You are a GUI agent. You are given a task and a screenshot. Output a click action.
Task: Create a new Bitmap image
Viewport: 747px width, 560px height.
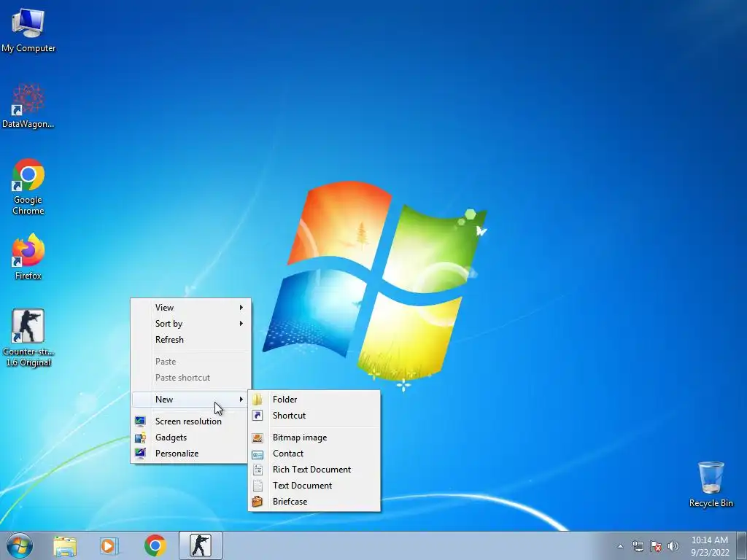pos(314,437)
